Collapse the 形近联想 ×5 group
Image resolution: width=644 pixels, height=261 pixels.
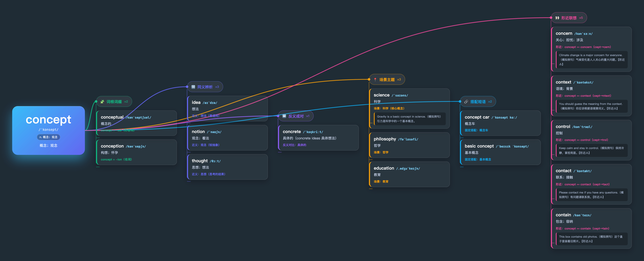569,18
